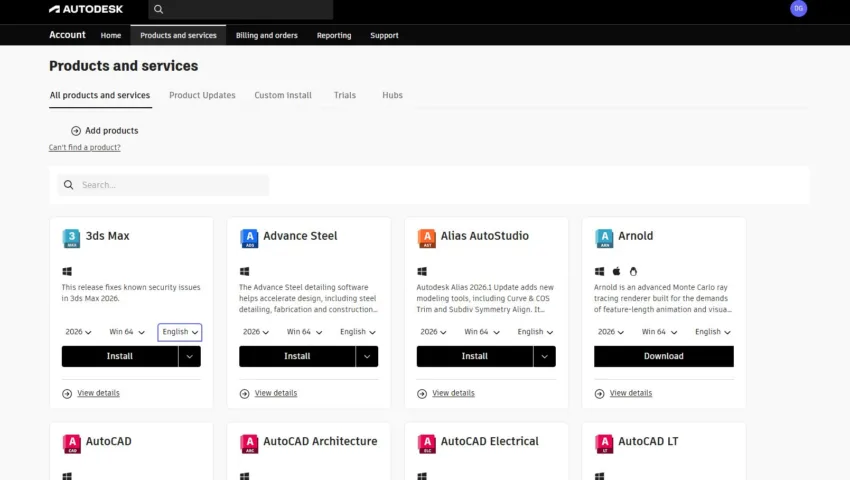The image size is (850, 480).
Task: Click the Autodesk logo
Action: click(x=86, y=9)
